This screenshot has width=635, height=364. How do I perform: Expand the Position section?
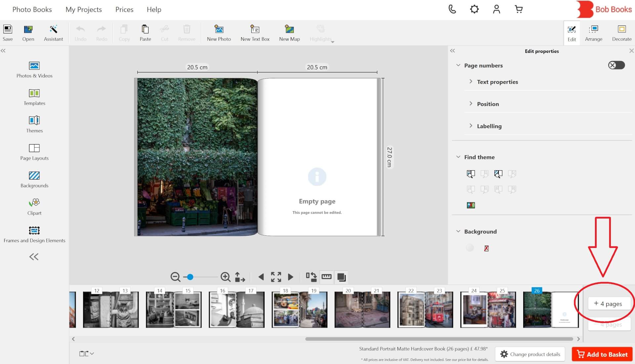471,104
